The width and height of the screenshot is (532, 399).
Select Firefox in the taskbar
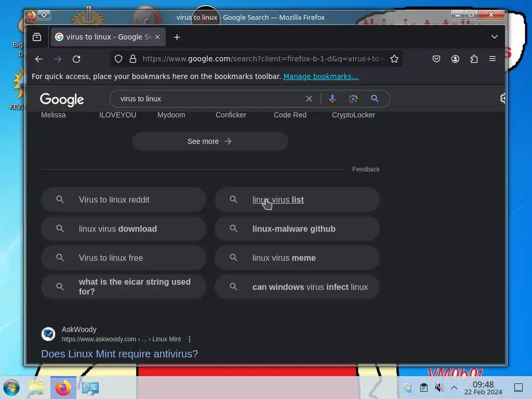(x=63, y=388)
